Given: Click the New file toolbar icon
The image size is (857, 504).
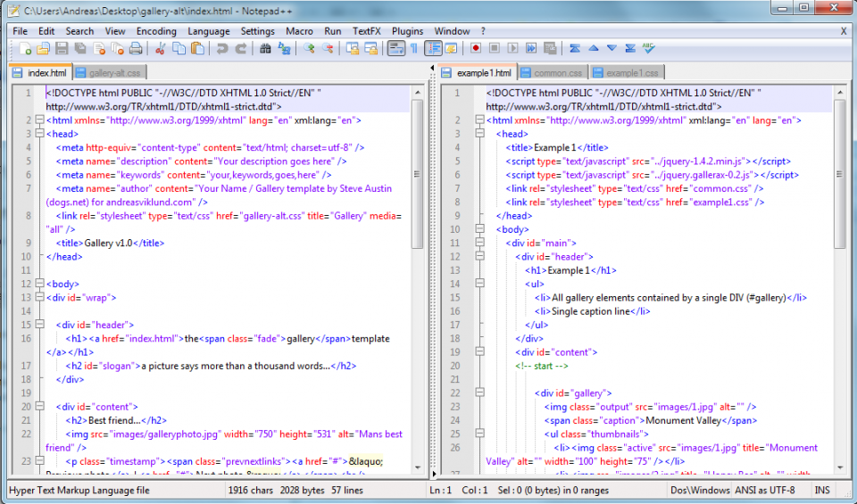Looking at the screenshot, I should (25, 48).
